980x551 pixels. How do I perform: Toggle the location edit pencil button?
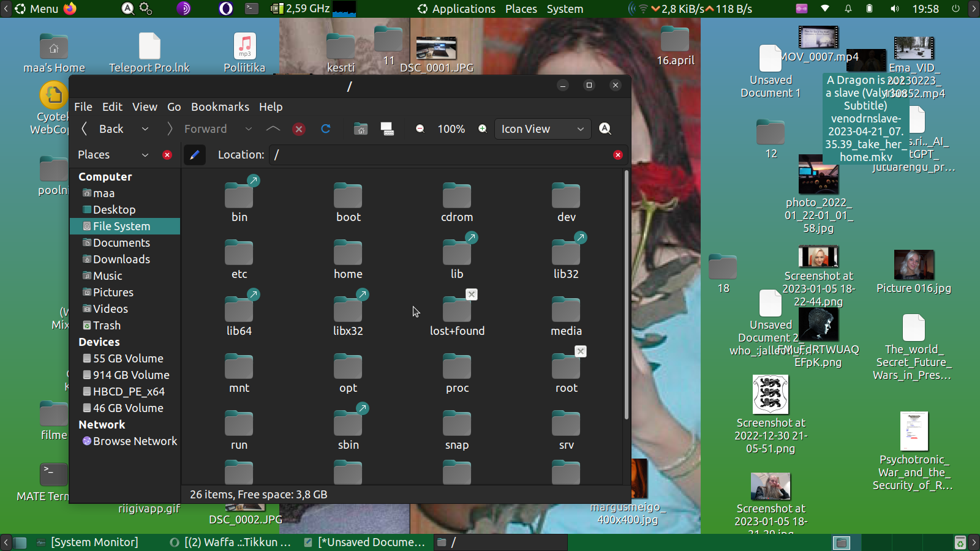pyautogui.click(x=195, y=155)
